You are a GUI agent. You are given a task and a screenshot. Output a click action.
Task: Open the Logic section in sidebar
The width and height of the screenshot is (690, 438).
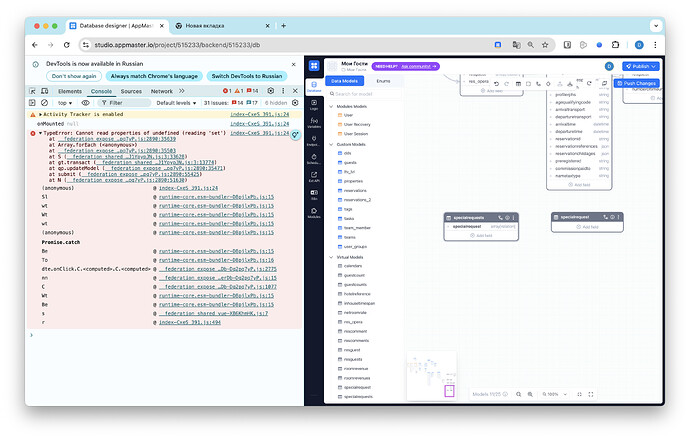click(314, 104)
